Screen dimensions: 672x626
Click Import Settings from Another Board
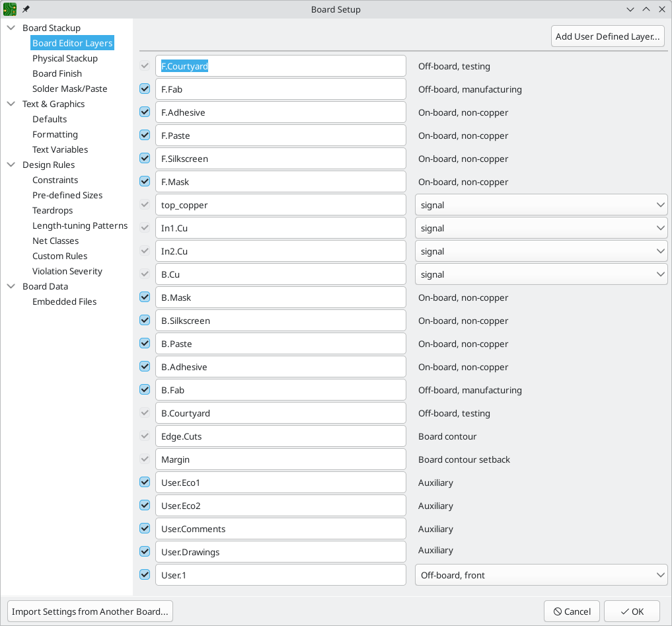click(x=90, y=611)
